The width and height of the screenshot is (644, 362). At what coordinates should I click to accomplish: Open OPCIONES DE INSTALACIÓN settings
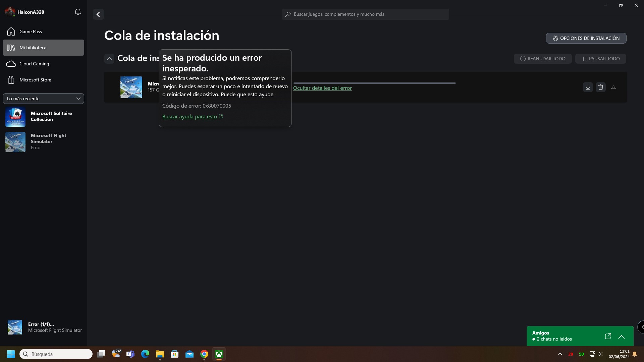pos(586,38)
